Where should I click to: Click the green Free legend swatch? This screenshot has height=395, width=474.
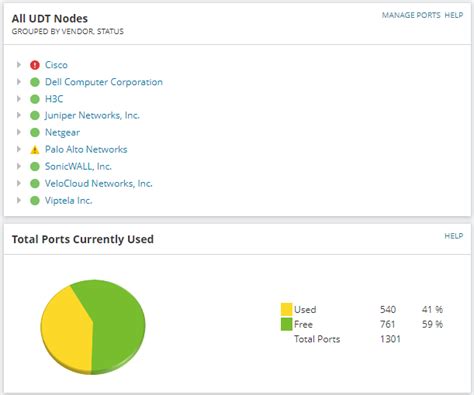(286, 324)
